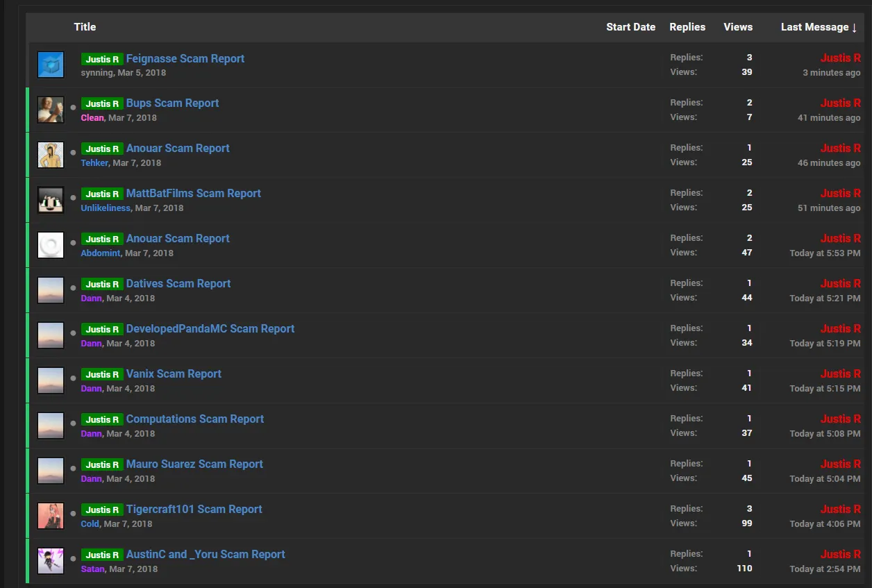Open the Anouar Scam Report thread by Abdomint
Screen dimensions: 872x588
click(x=178, y=238)
